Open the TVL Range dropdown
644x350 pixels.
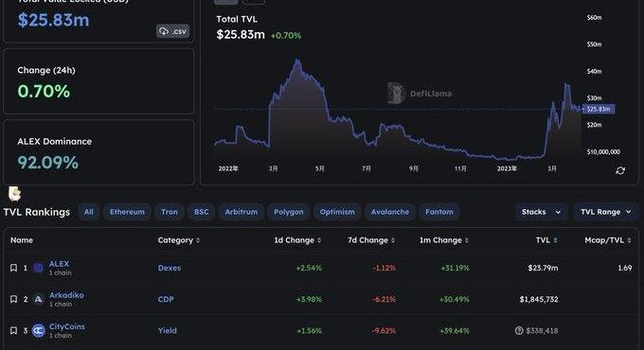click(606, 212)
